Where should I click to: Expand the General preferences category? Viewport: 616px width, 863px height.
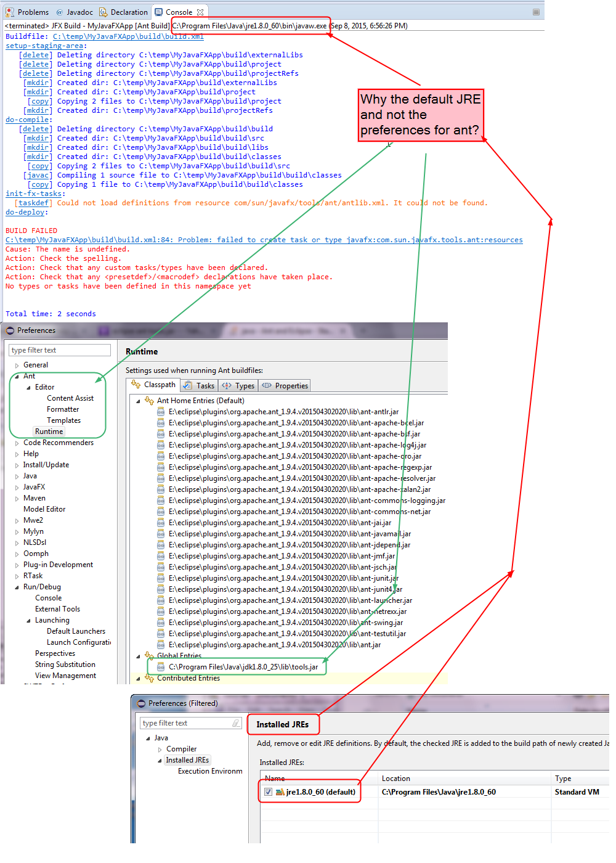17,366
